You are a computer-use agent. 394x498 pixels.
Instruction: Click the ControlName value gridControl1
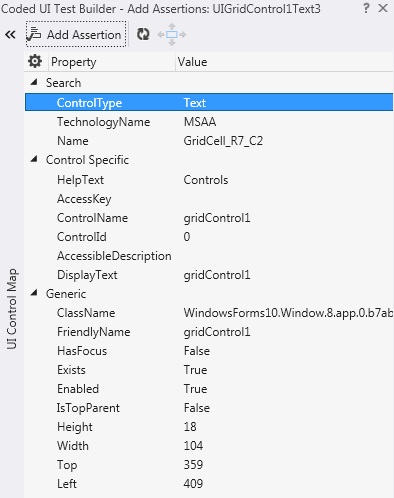click(x=217, y=218)
